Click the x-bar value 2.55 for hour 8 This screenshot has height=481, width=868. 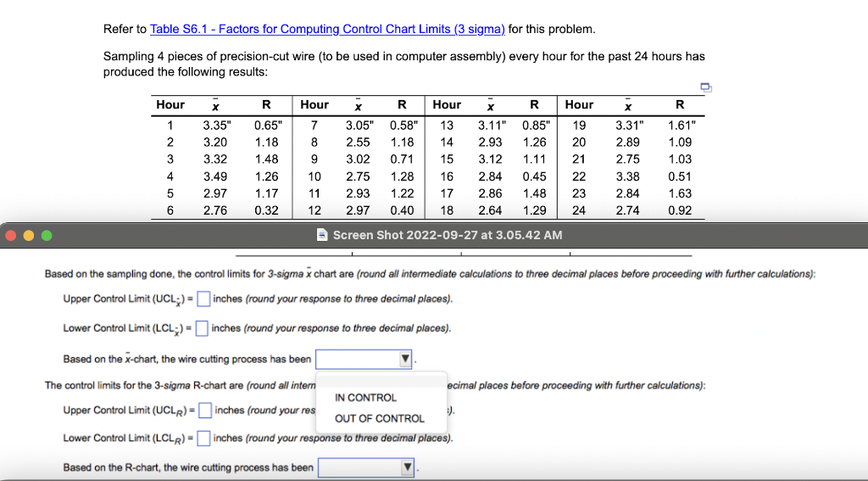[358, 143]
